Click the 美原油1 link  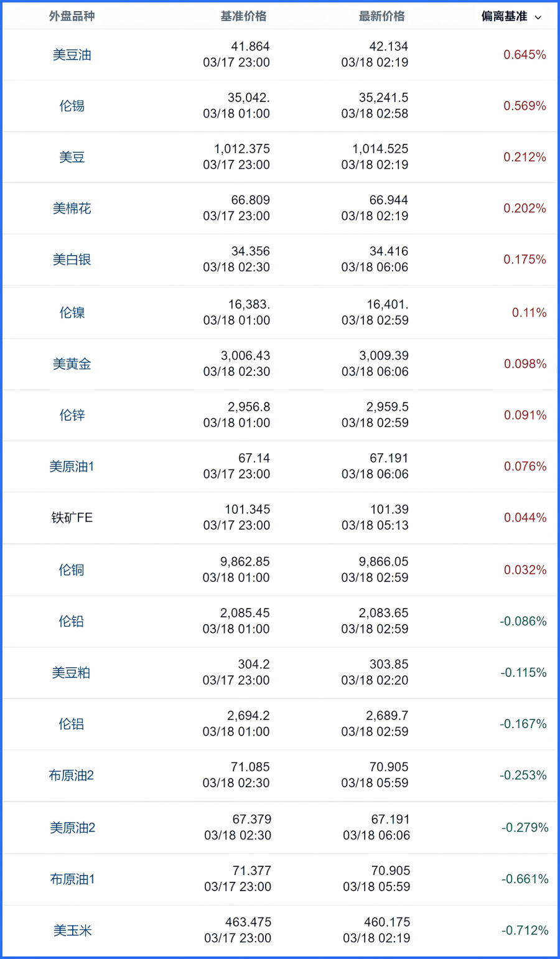coord(72,467)
